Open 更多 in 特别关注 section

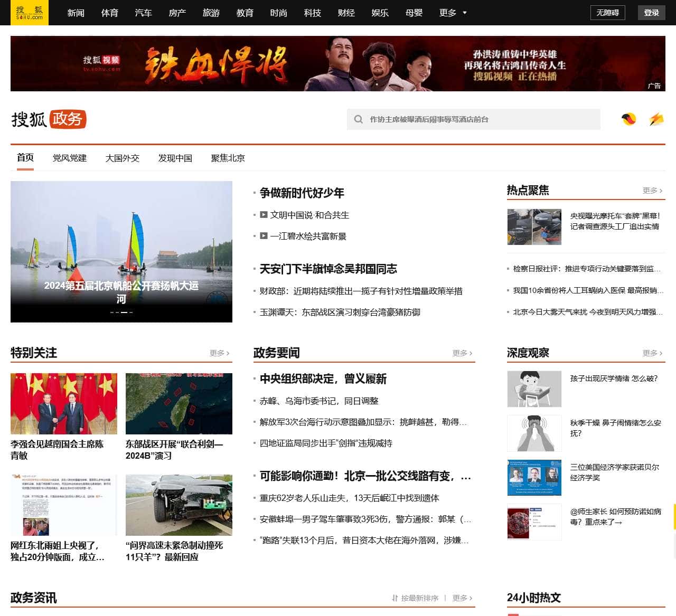click(219, 353)
